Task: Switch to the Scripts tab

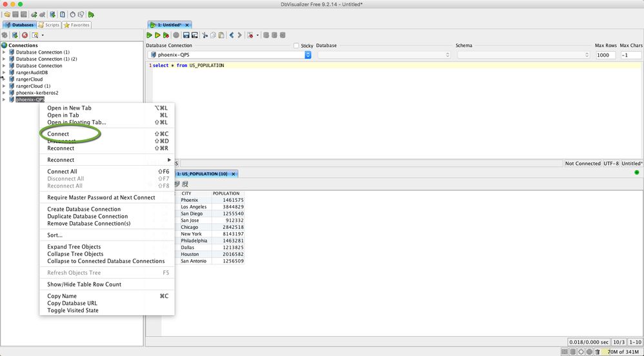Action: pos(48,25)
